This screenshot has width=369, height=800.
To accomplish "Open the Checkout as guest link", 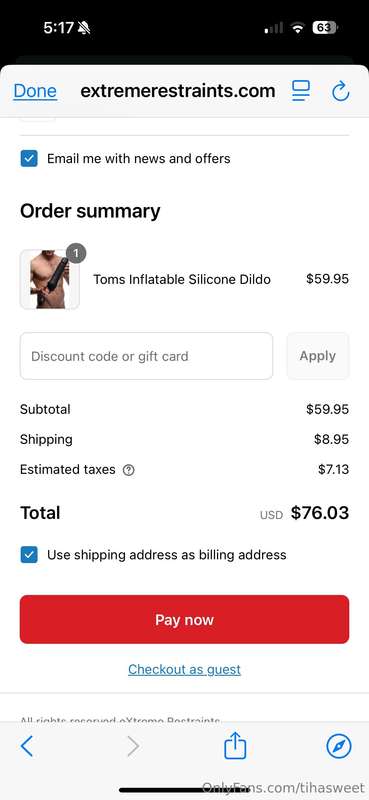I will pos(184,669).
